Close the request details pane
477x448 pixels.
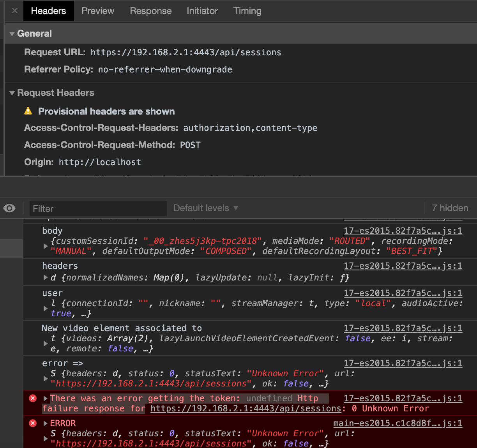coord(15,11)
